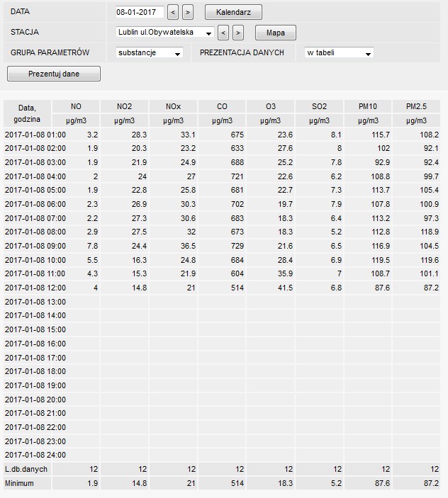
Task: Select row 2017-01-08 07:00 timestamp
Action: click(35, 218)
